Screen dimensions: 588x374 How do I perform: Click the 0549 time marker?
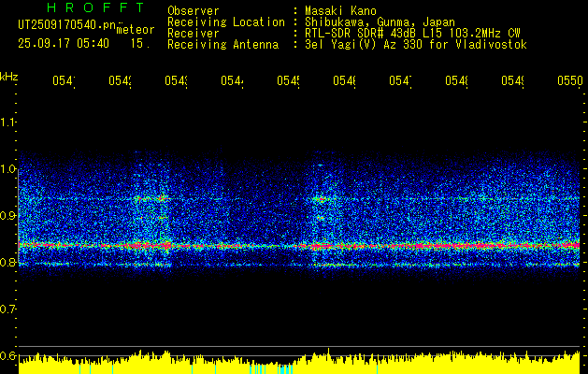512,81
